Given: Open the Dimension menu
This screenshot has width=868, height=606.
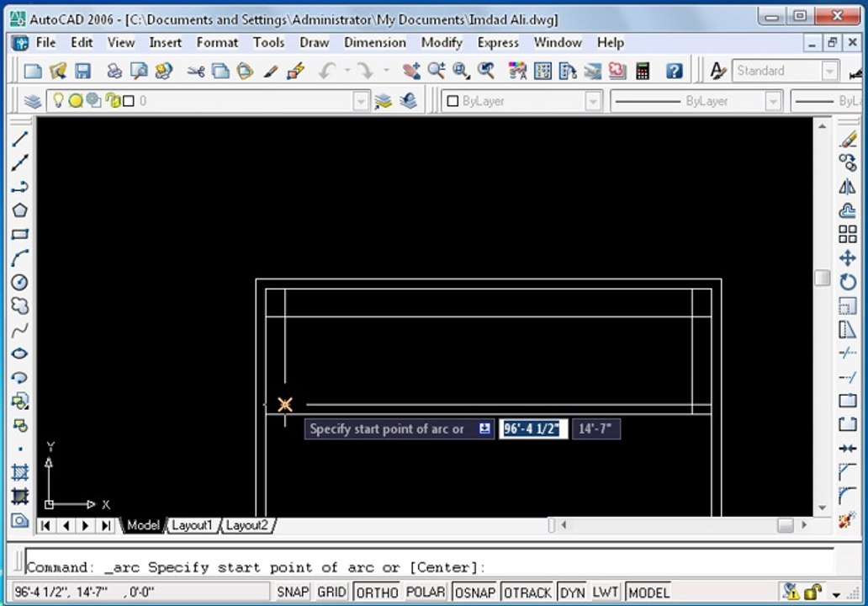Looking at the screenshot, I should (375, 43).
